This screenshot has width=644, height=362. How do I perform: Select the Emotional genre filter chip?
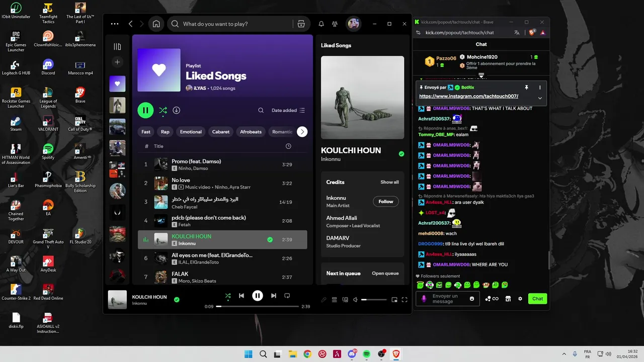tap(191, 132)
